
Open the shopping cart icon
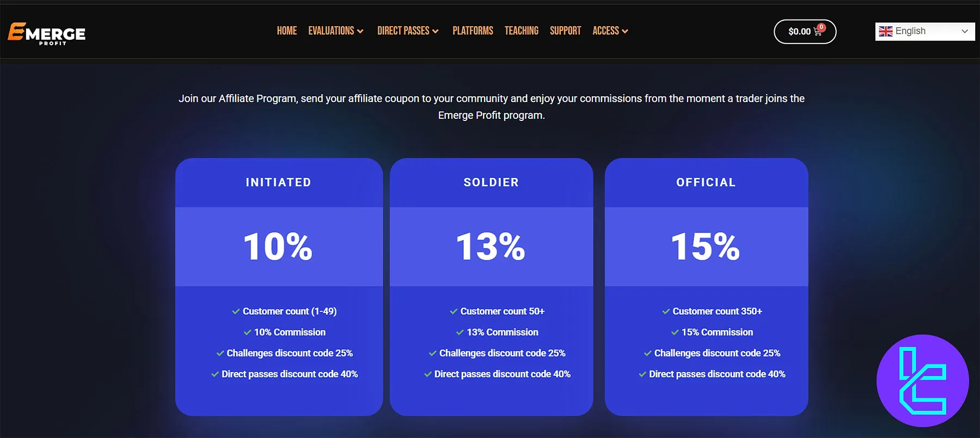pyautogui.click(x=817, y=32)
